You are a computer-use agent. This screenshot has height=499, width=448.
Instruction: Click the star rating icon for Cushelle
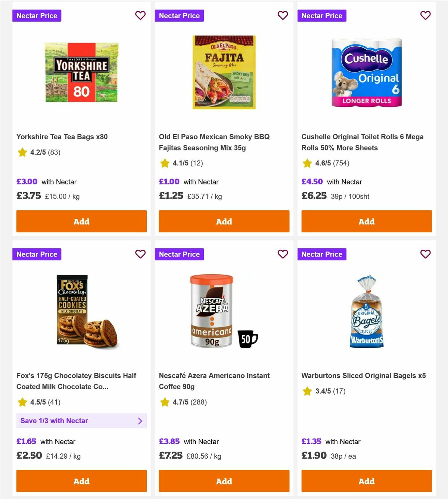[307, 163]
